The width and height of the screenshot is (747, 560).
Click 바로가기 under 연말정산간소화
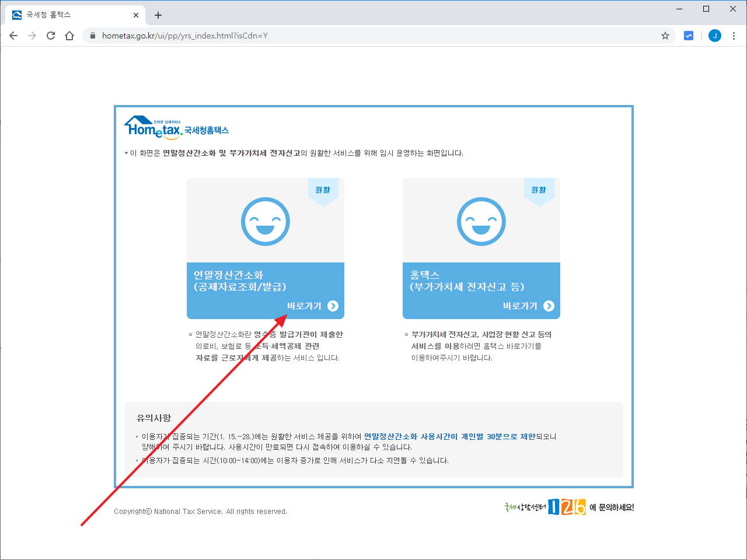point(304,306)
